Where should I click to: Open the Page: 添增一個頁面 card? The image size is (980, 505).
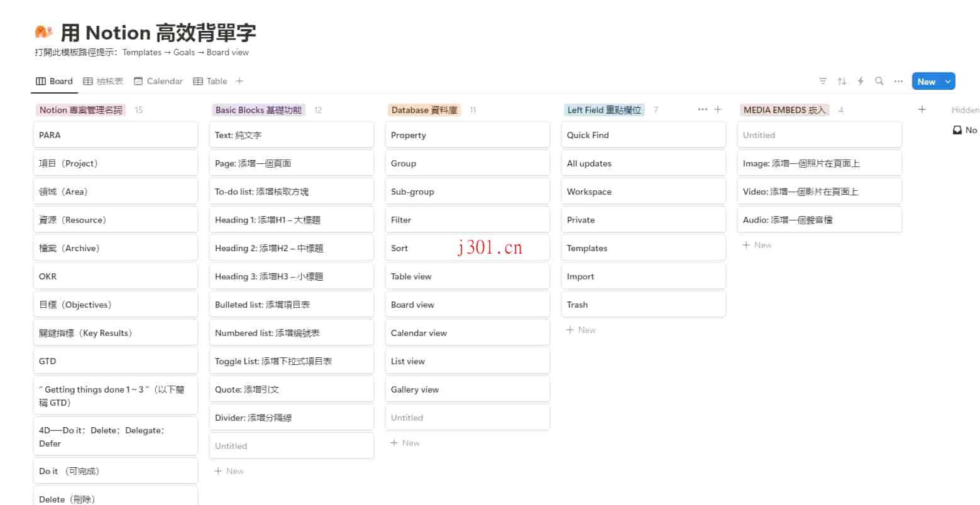tap(292, 163)
